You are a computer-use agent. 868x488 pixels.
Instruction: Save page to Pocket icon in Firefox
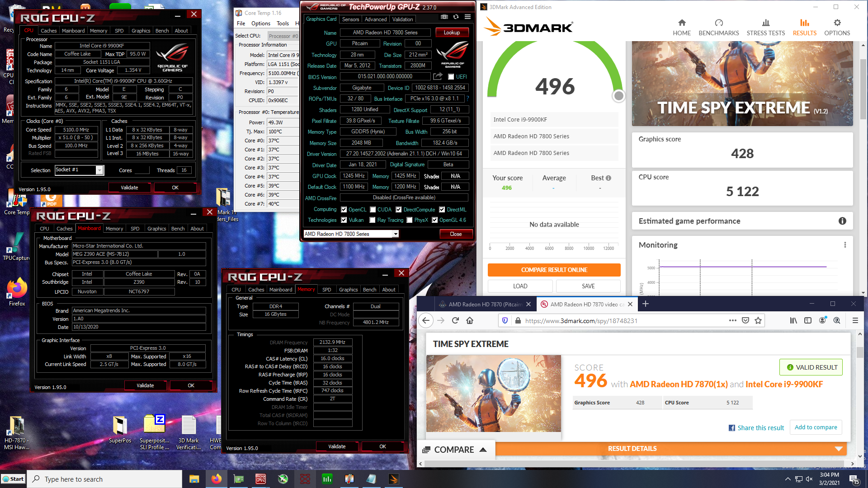[745, 320]
